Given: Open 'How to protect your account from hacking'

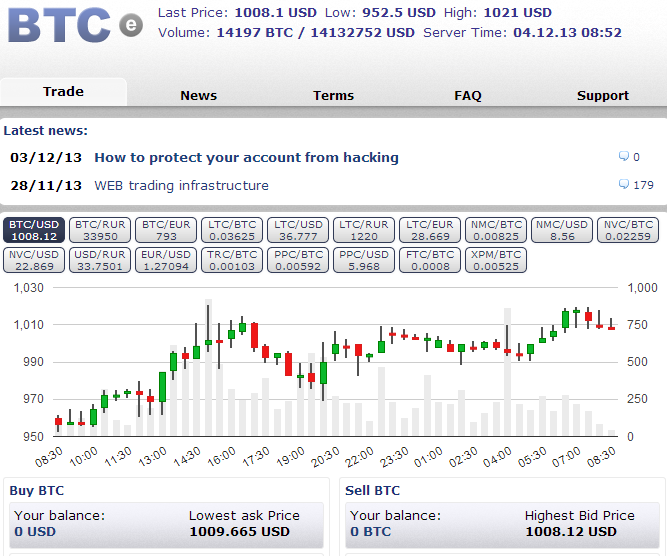Looking at the screenshot, I should [246, 157].
